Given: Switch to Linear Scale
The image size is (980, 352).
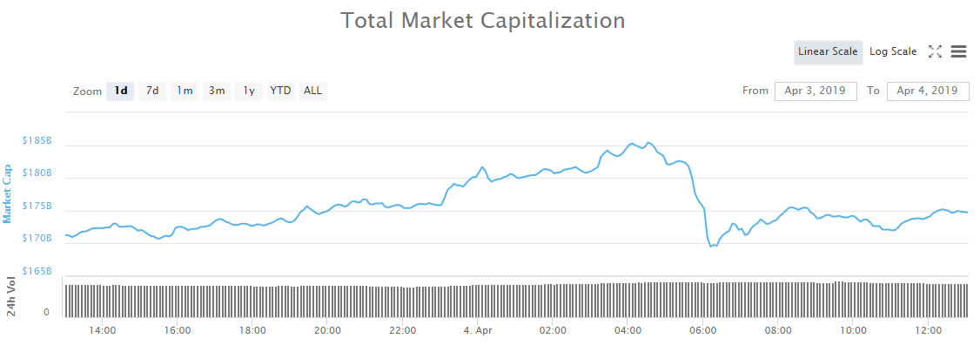Looking at the screenshot, I should (x=828, y=52).
